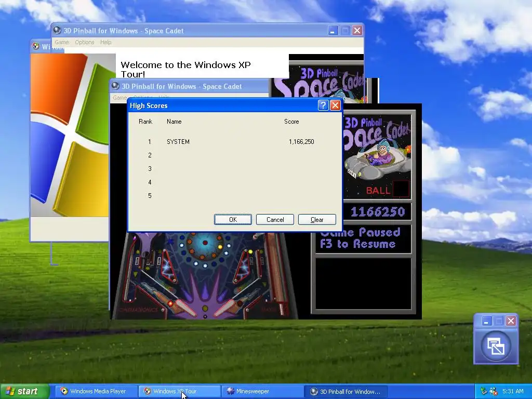Click the Windows Media Player taskbar icon

click(64, 391)
